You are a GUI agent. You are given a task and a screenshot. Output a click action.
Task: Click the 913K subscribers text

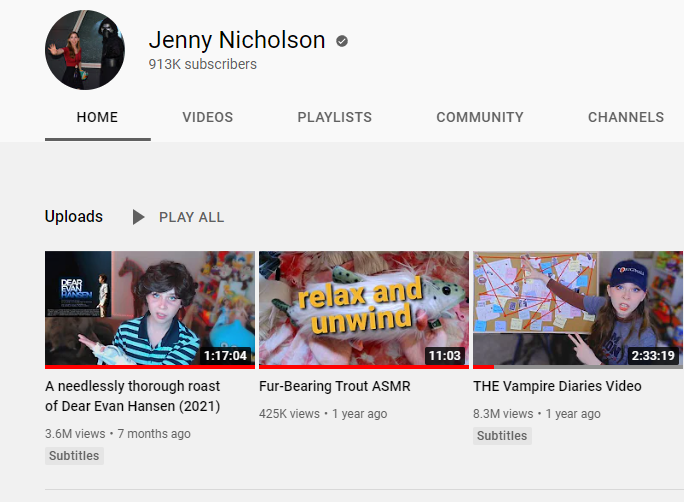[202, 64]
